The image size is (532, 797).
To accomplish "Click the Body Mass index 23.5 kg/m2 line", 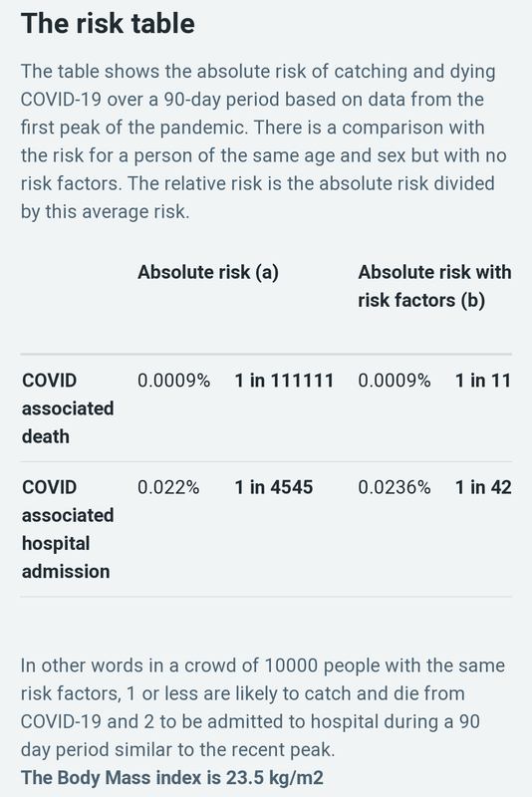I will pyautogui.click(x=171, y=778).
